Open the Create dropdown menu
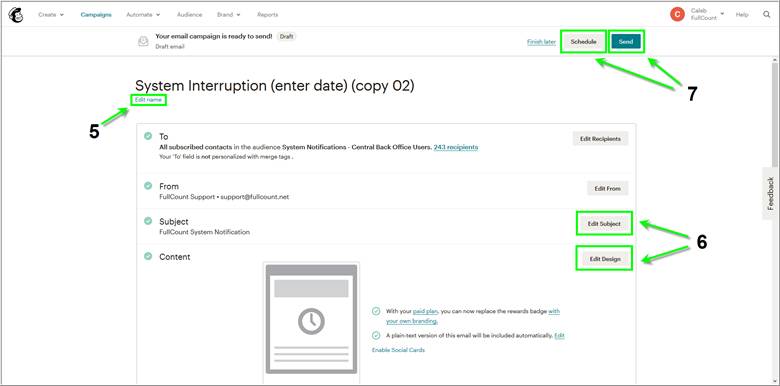The image size is (780, 386). (x=51, y=15)
